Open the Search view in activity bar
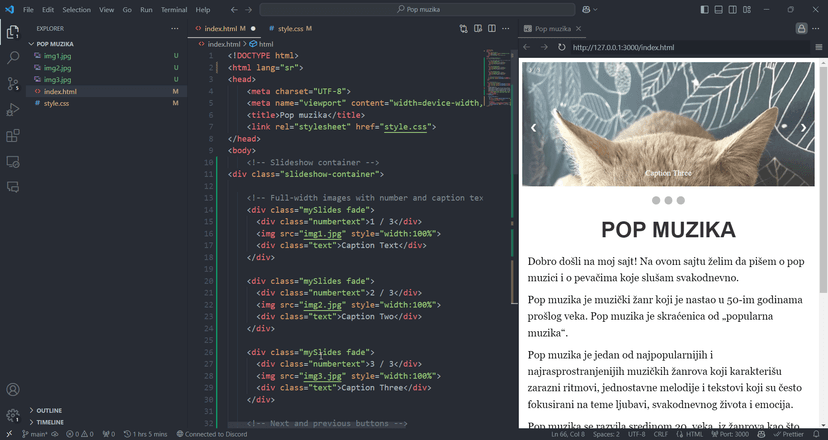 coord(13,58)
